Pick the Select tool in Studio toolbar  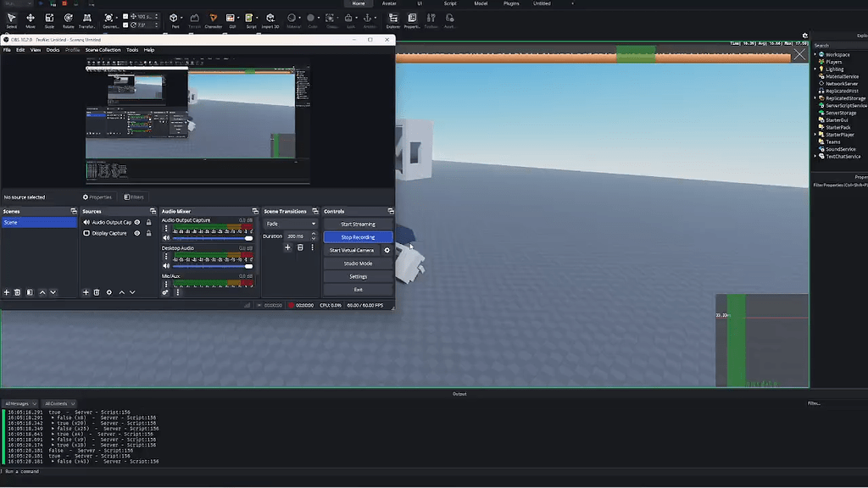(12, 20)
